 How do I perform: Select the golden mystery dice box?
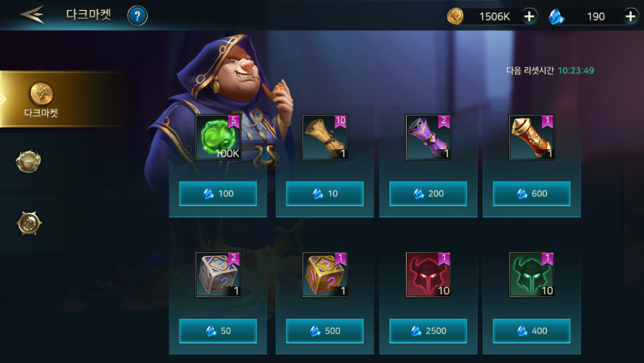click(325, 275)
